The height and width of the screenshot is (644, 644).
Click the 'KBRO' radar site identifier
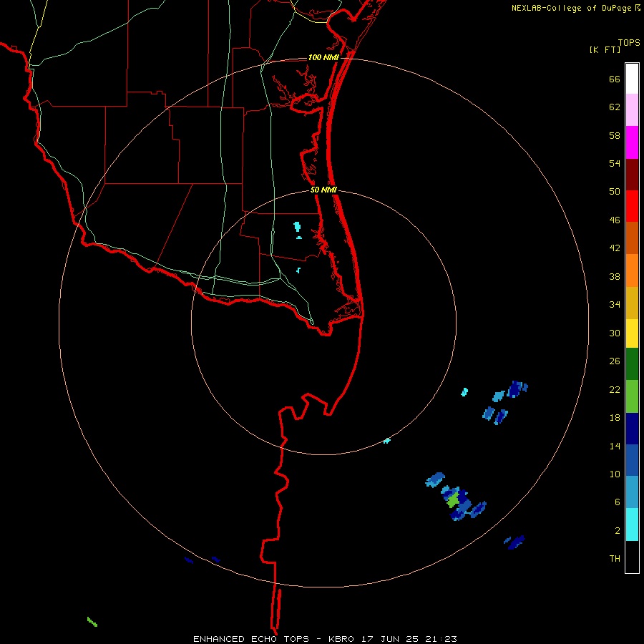342,639
